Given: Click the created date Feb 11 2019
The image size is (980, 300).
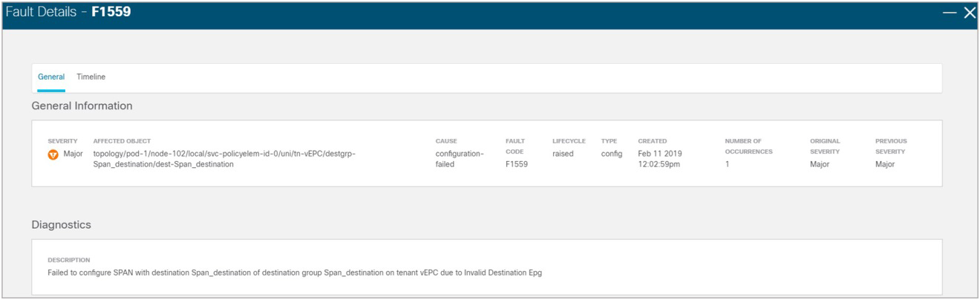Looking at the screenshot, I should (x=660, y=154).
